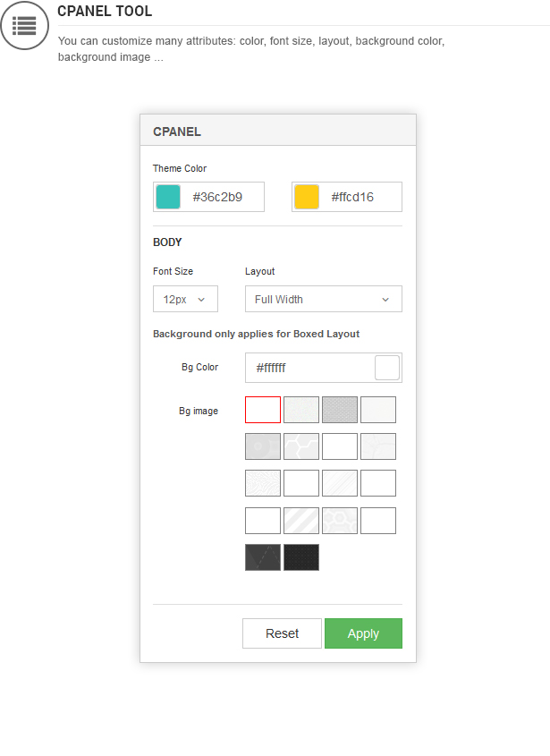Select the dark triangle background pattern
Screen dimensions: 550x756
point(263,557)
